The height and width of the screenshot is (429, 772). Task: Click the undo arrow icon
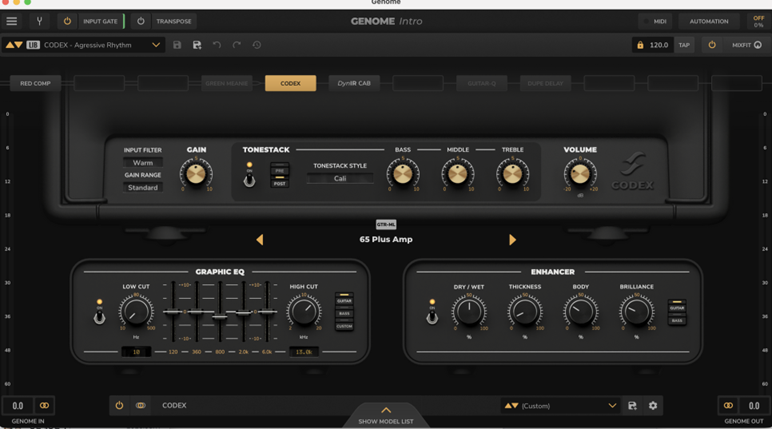(x=217, y=45)
